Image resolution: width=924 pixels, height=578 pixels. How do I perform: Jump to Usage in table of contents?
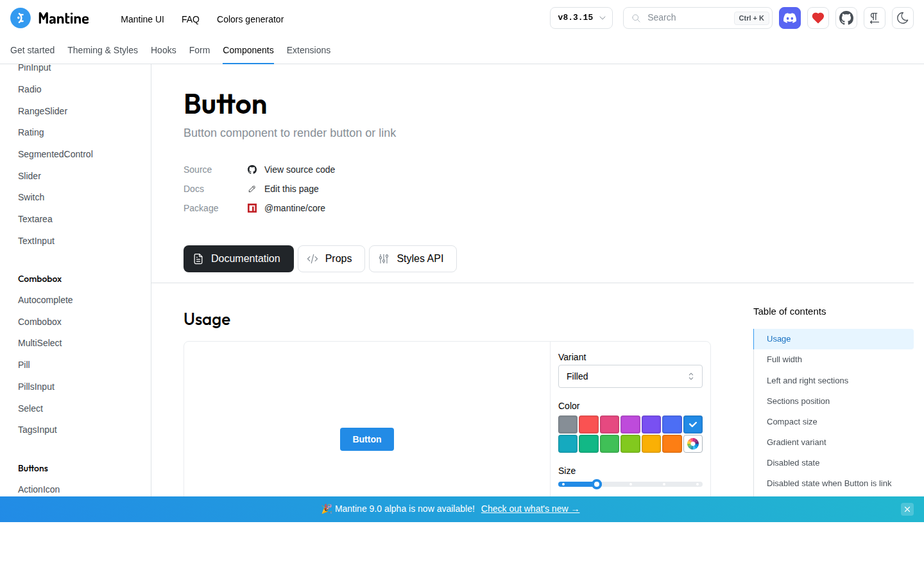coord(834,339)
